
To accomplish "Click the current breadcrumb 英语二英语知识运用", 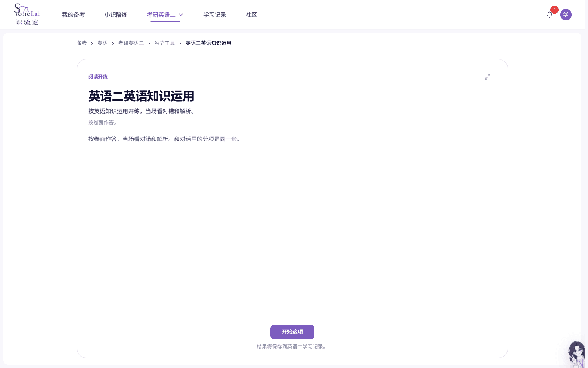I will pyautogui.click(x=209, y=43).
